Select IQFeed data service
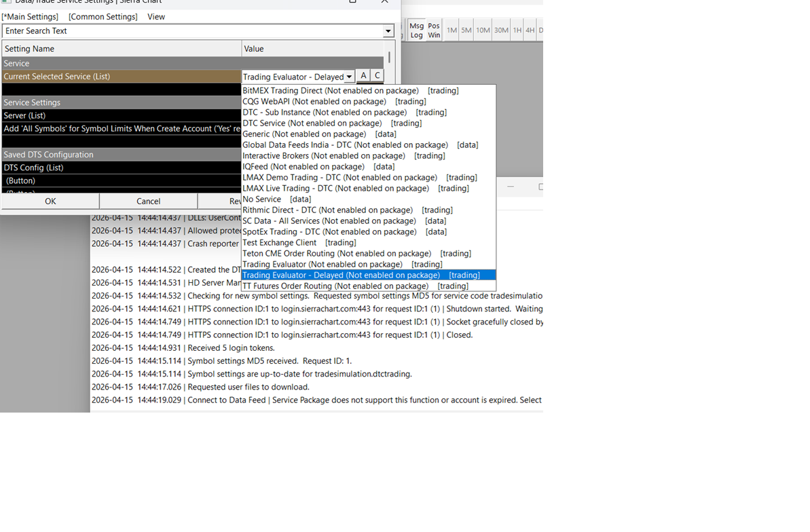The width and height of the screenshot is (810, 532). pos(368,166)
